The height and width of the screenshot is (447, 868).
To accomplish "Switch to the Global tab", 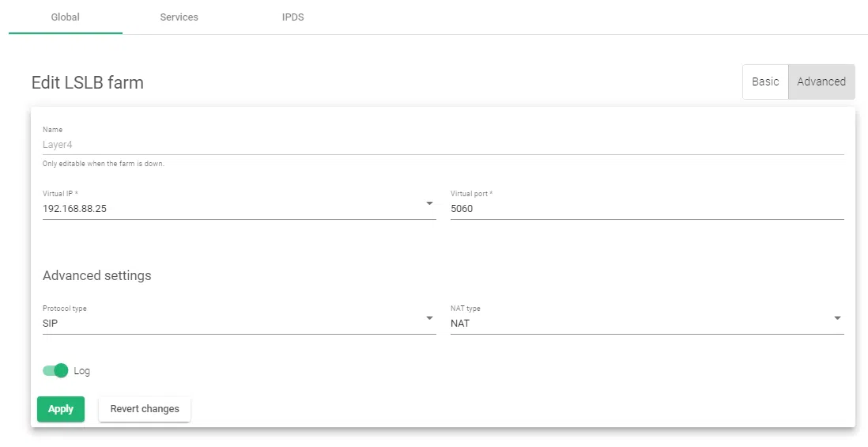I will tap(65, 17).
